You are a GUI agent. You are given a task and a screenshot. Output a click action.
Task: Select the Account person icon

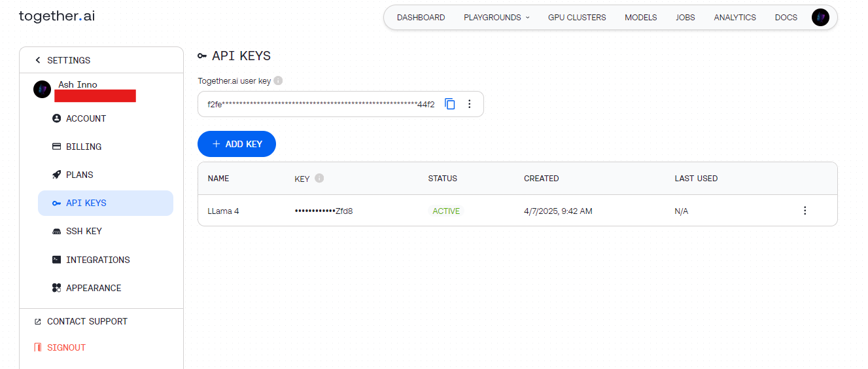[x=56, y=118]
